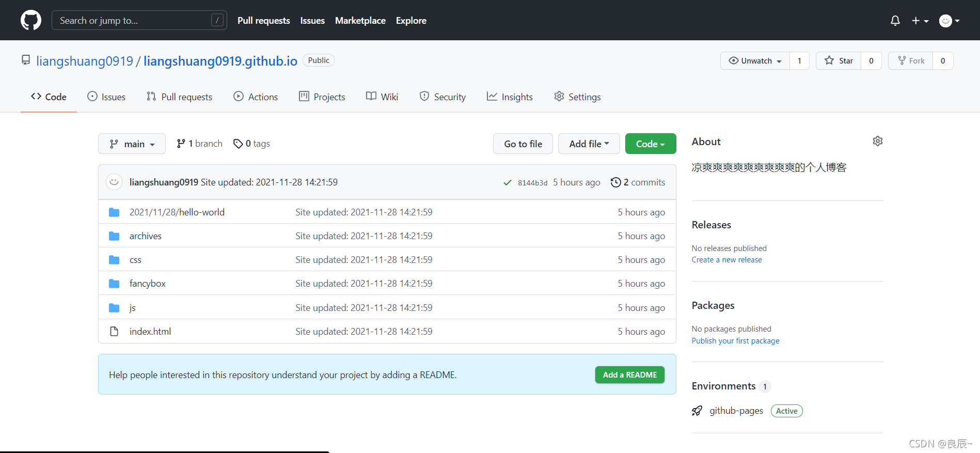This screenshot has width=980, height=453.
Task: Open the user avatar menu
Action: pyautogui.click(x=949, y=21)
